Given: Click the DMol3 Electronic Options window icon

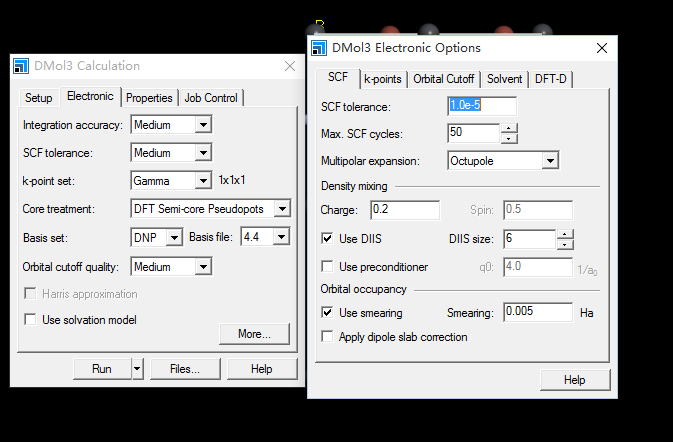Looking at the screenshot, I should click(319, 48).
